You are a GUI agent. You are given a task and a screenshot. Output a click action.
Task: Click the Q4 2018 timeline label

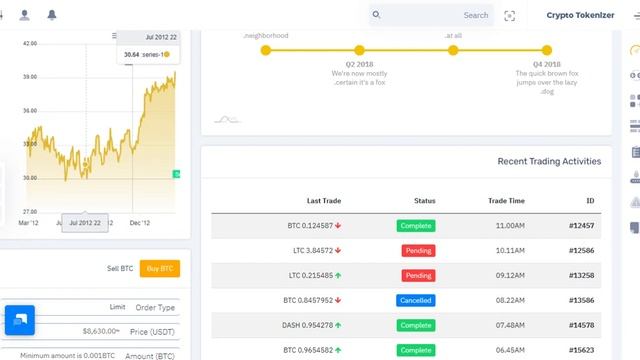547,64
